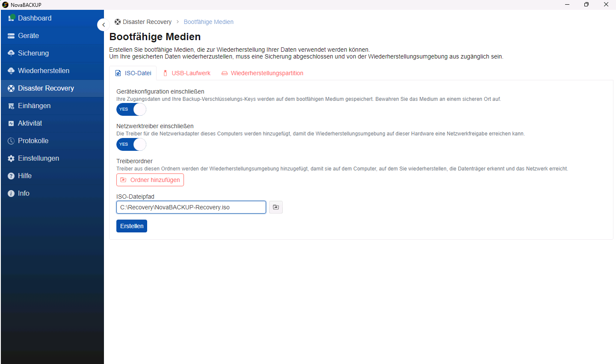Go to Einstellungen page

52,159
